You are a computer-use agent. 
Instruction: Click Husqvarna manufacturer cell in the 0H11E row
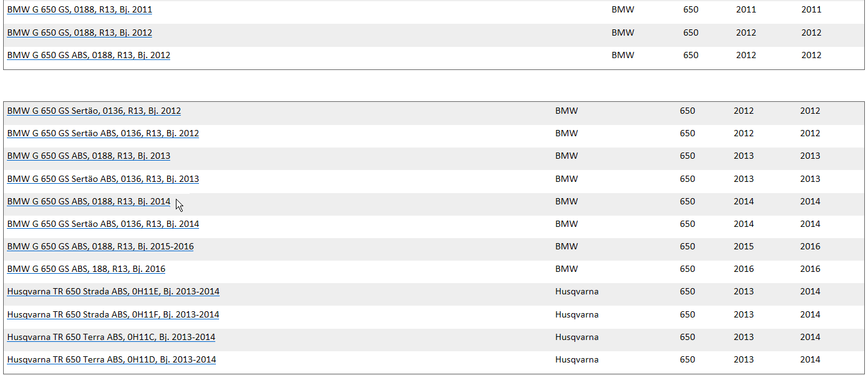576,291
